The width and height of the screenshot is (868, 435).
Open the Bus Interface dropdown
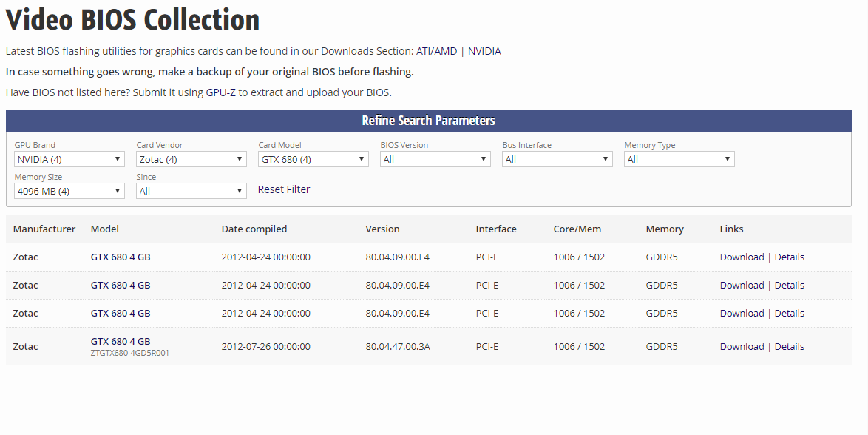pos(557,159)
